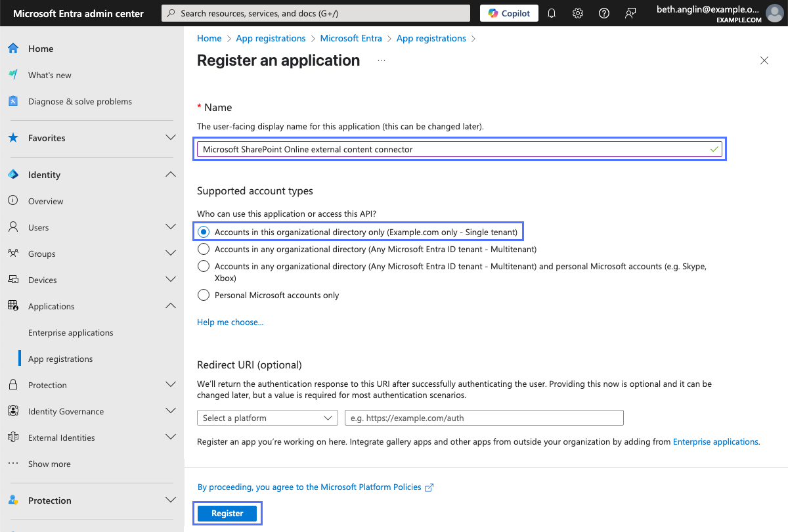Open Microsoft Platform Policies link
Screen dimensions: 788x532
coord(309,487)
